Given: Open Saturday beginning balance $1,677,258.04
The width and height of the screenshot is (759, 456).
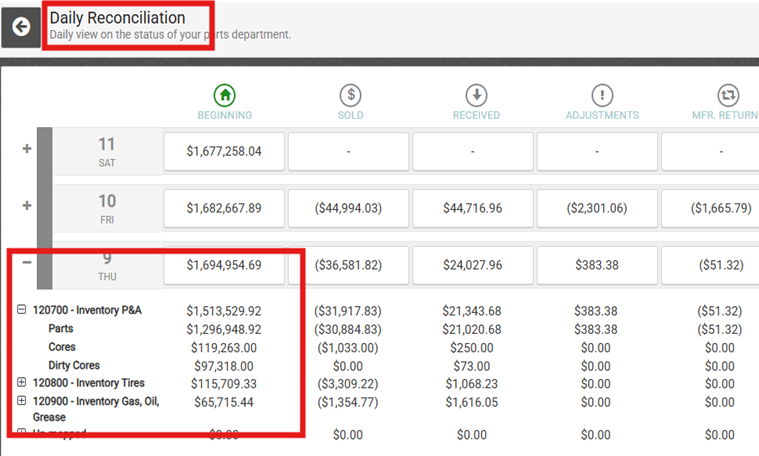Looking at the screenshot, I should pos(224,152).
